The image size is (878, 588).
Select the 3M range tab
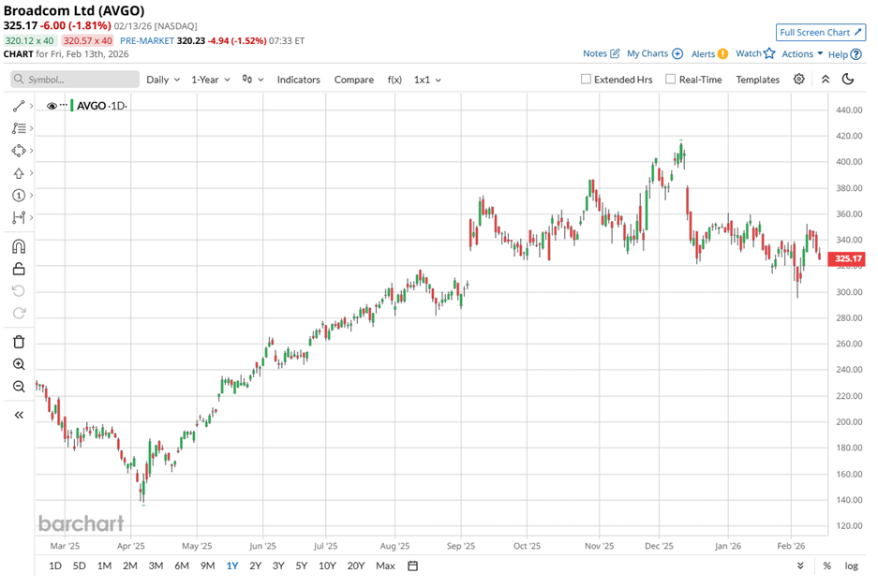tap(156, 566)
